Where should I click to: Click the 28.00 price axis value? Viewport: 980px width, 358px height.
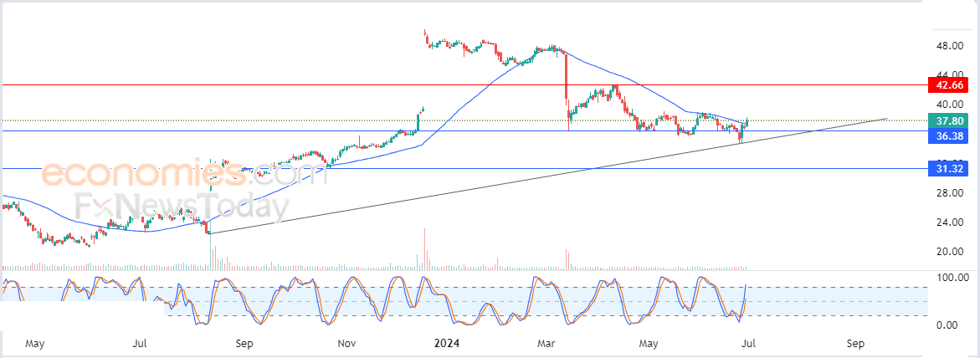pyautogui.click(x=952, y=193)
